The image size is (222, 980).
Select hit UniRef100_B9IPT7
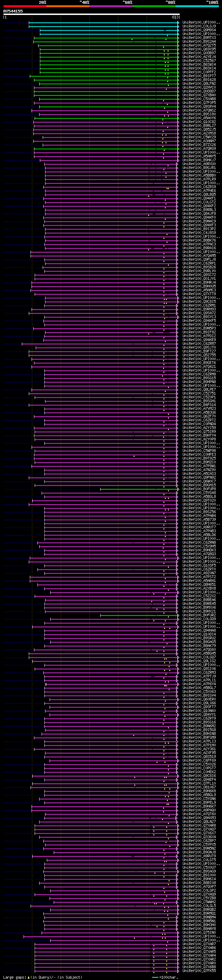199,76
